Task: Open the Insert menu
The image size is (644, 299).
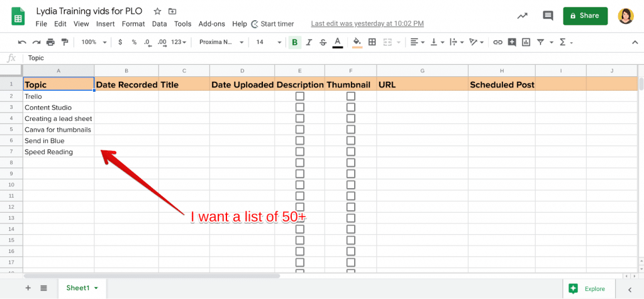Action: pyautogui.click(x=105, y=24)
